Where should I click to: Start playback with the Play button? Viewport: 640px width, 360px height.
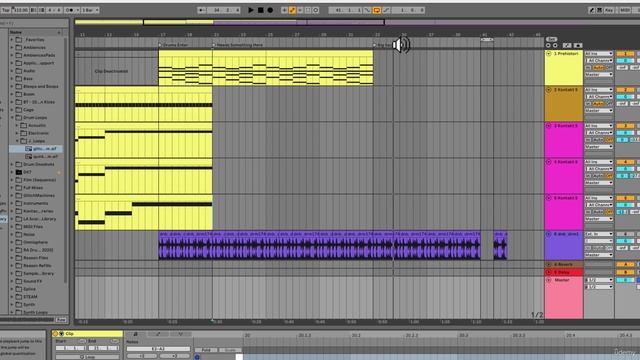coord(251,10)
